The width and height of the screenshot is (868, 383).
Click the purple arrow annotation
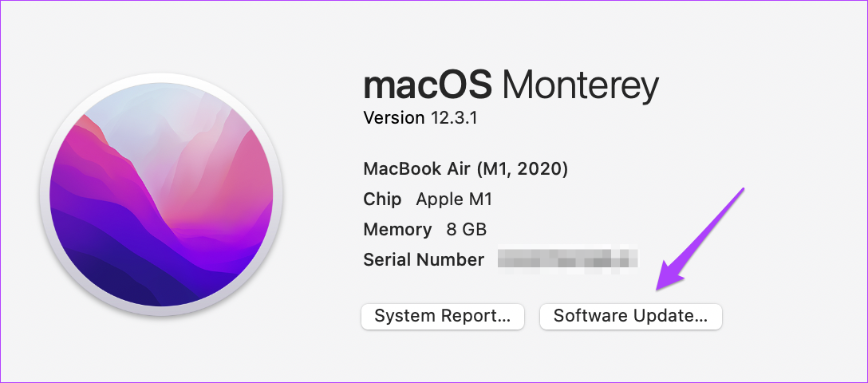tap(700, 239)
